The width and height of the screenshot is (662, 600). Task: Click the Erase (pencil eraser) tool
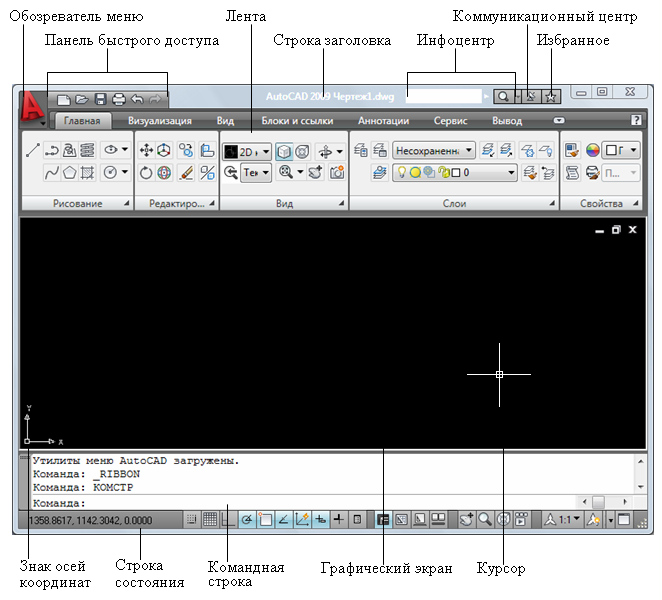[186, 173]
